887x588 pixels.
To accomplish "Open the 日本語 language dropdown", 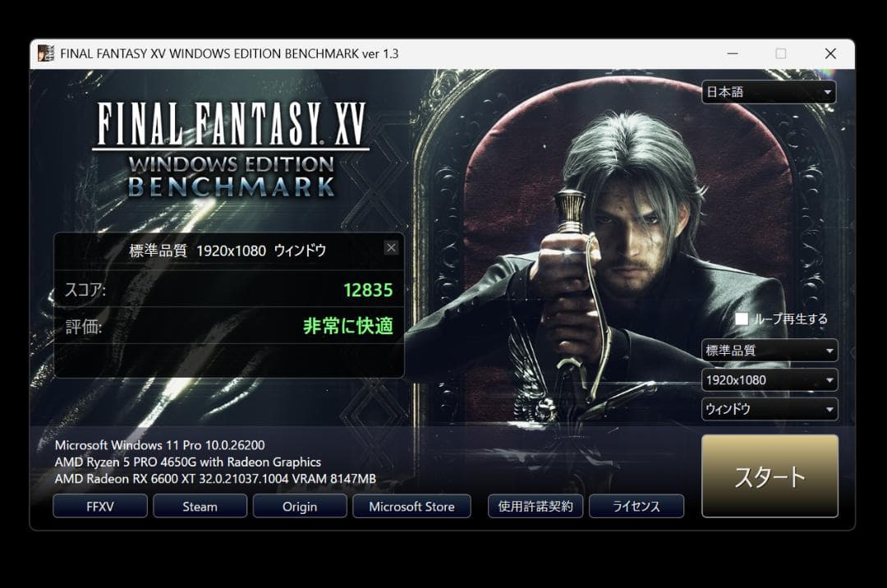I will tap(769, 92).
